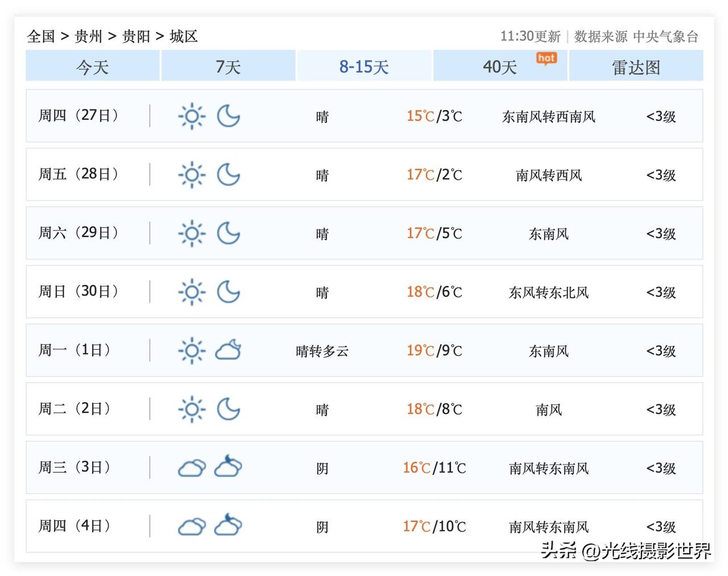
Task: Click the temperature 15℃/3℃
Action: 435,116
